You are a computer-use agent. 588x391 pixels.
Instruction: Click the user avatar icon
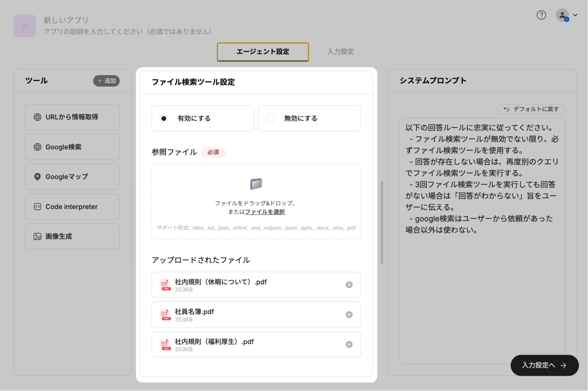[x=562, y=15]
